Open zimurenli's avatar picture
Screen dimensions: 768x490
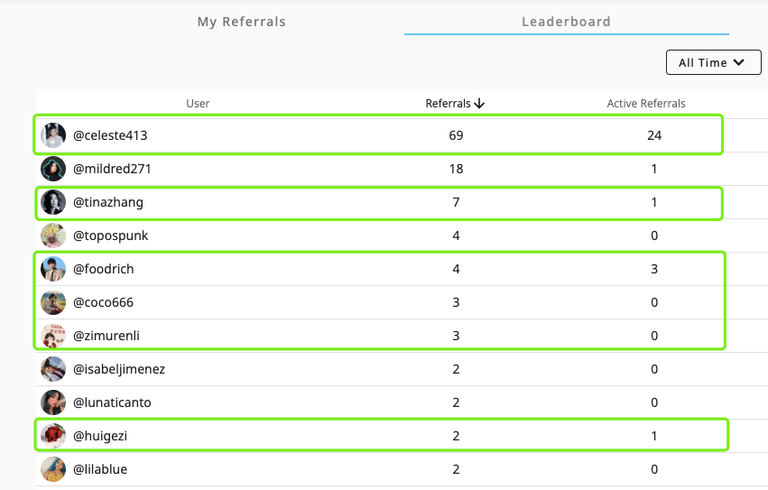pyautogui.click(x=53, y=336)
